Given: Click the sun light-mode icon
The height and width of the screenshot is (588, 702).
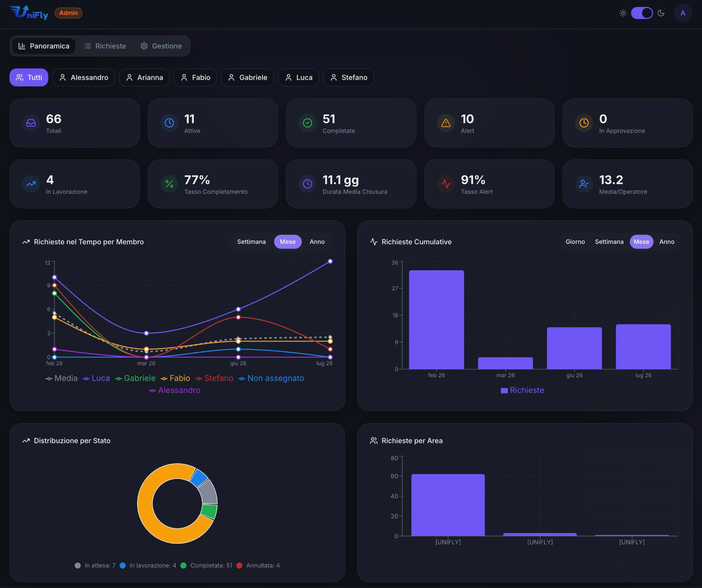Looking at the screenshot, I should (623, 13).
